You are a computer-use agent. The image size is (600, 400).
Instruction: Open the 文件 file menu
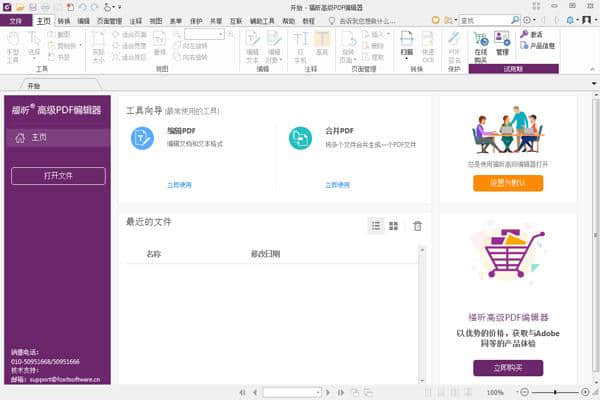click(x=15, y=19)
